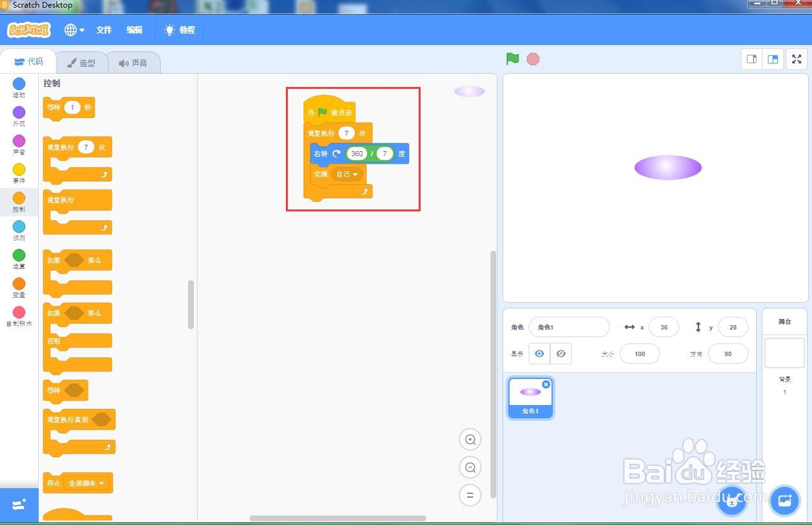Switch to the 代码 tab
Viewport: 812px width, 525px height.
click(x=29, y=62)
